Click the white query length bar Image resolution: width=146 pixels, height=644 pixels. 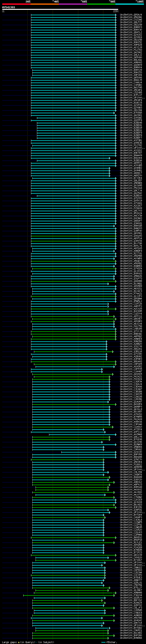[60, 10]
